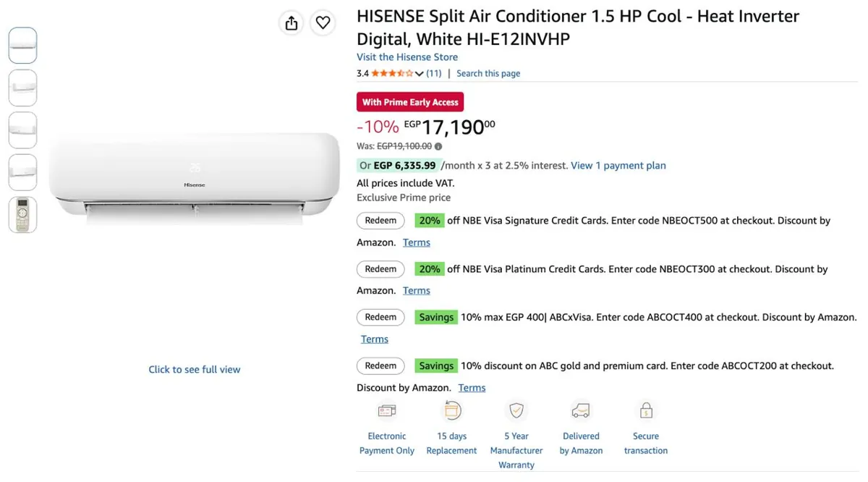Select the first product thumbnail
Viewport: 868px width, 482px height.
pyautogui.click(x=22, y=46)
